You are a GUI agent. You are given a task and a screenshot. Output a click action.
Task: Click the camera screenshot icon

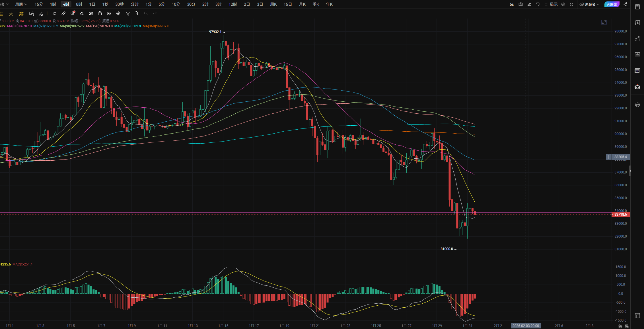pos(520,4)
